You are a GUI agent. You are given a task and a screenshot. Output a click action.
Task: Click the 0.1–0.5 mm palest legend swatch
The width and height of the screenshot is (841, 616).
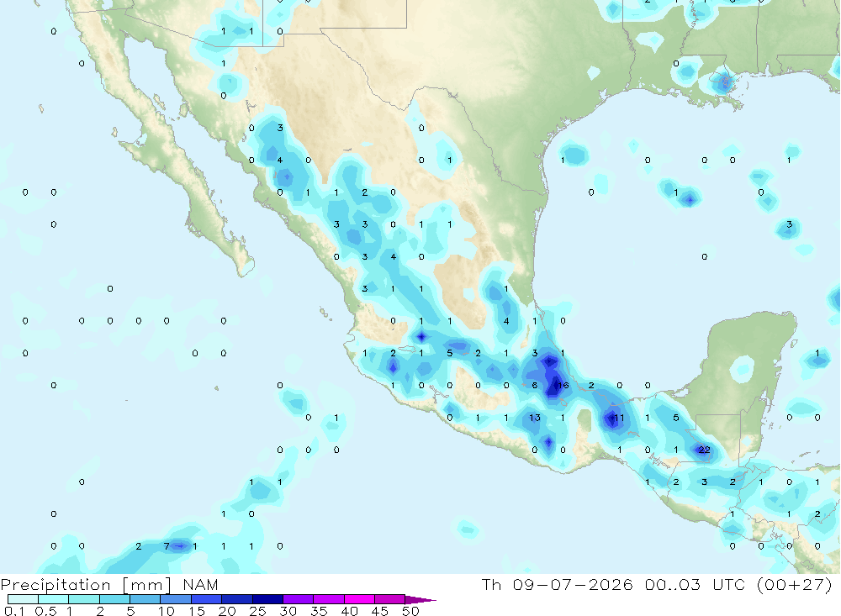click(23, 599)
